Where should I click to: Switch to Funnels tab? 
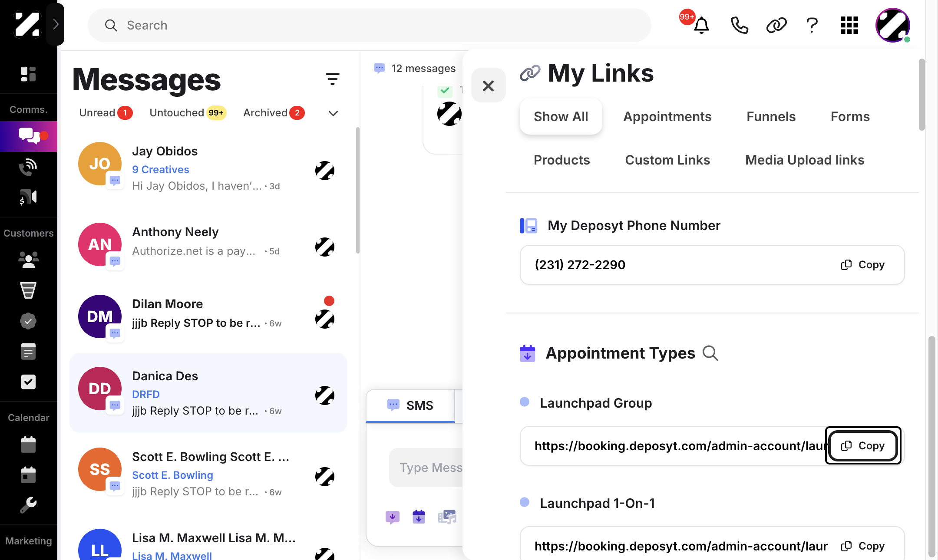pyautogui.click(x=771, y=116)
